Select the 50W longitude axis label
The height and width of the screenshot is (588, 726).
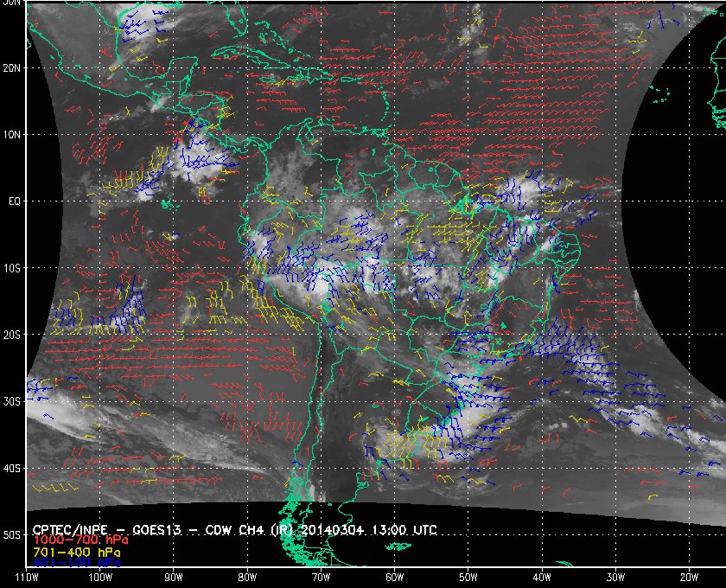tap(468, 577)
